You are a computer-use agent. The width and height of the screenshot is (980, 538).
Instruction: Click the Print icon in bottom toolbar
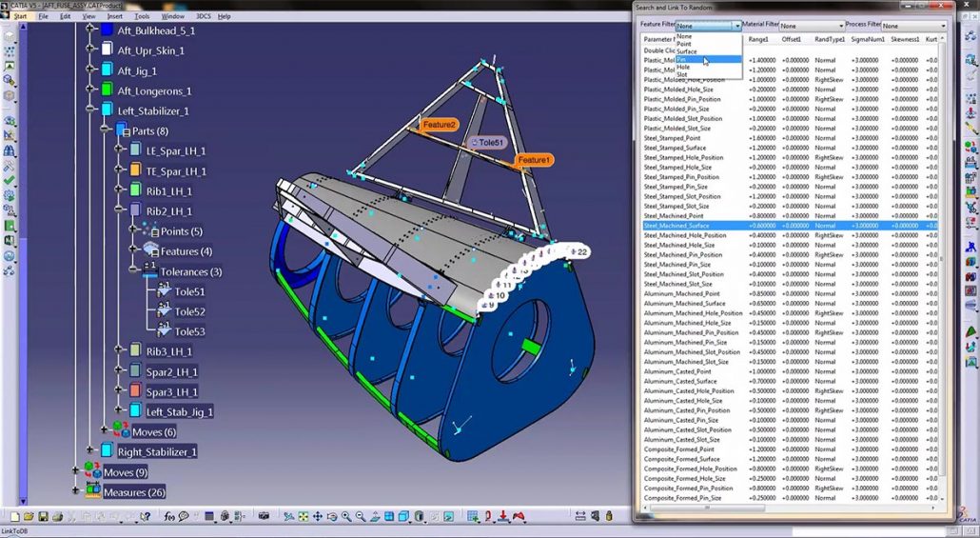click(58, 517)
